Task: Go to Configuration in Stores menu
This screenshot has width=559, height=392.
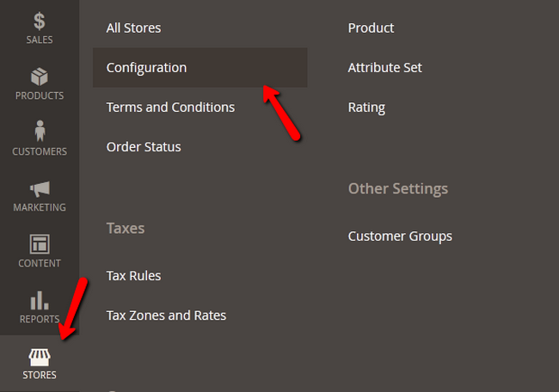Action: (146, 67)
